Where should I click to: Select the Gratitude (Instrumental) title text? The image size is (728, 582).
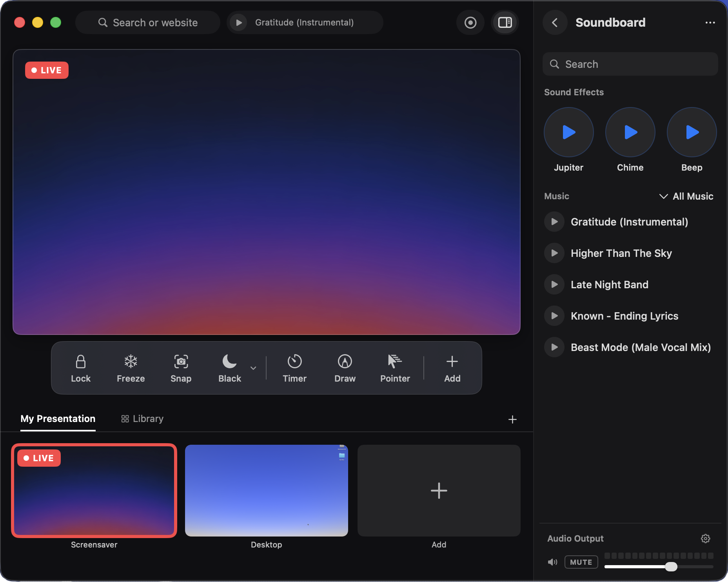click(x=630, y=222)
